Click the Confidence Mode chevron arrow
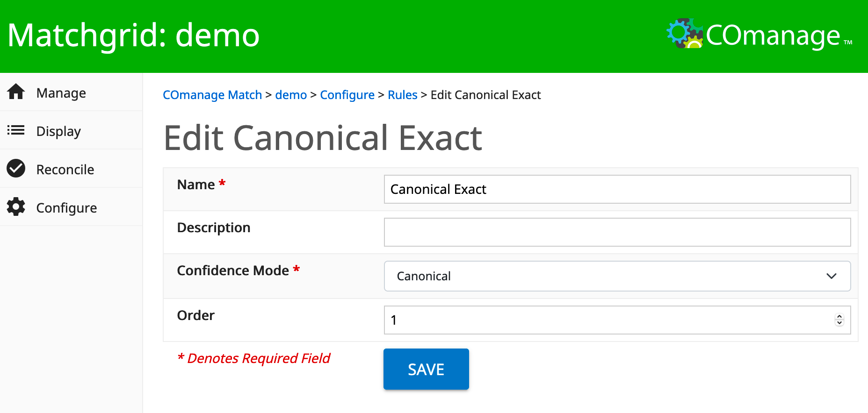Viewport: 868px width, 413px height. click(831, 276)
